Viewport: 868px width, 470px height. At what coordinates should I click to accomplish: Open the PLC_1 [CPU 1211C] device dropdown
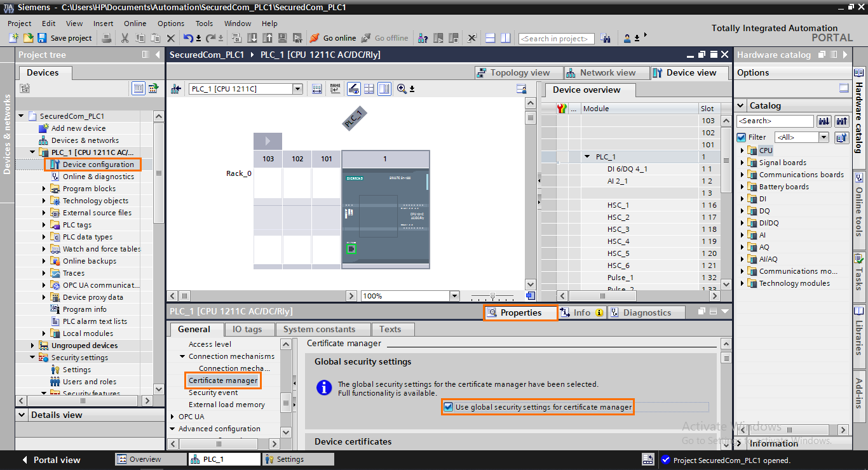(x=297, y=88)
